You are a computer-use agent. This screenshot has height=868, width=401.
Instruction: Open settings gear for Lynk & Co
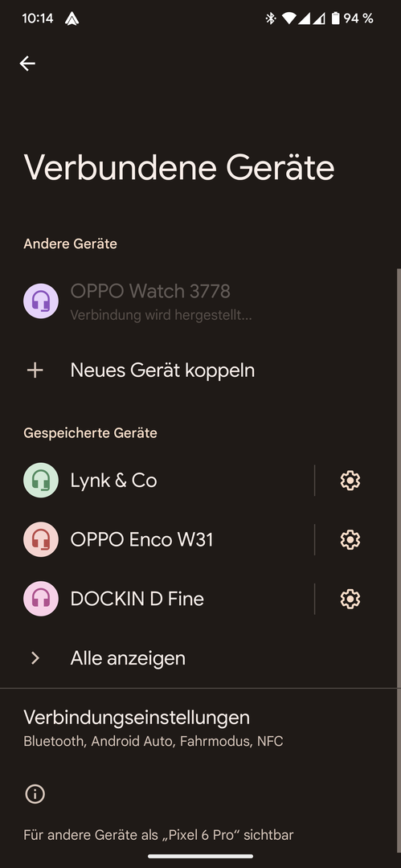tap(350, 481)
